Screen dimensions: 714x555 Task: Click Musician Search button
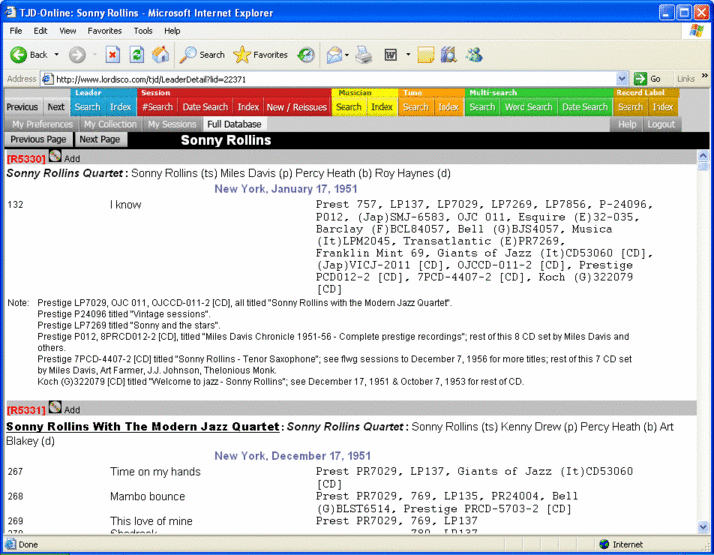pos(349,107)
